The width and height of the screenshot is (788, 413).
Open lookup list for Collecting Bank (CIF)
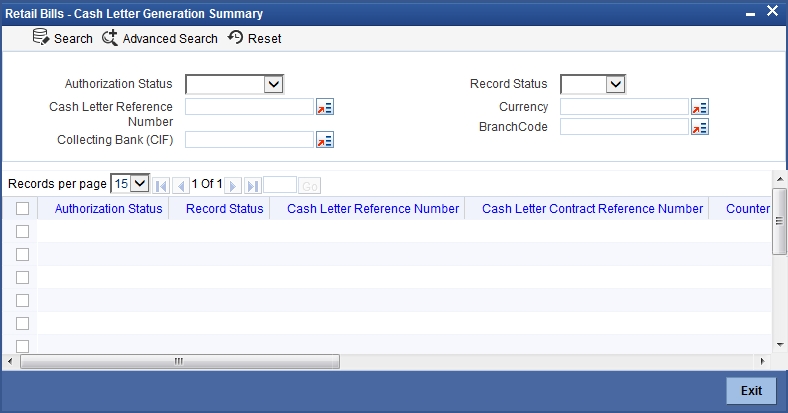[325, 140]
